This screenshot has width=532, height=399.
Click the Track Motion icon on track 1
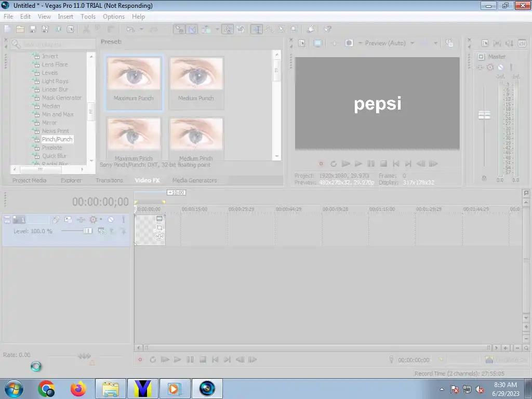point(68,220)
